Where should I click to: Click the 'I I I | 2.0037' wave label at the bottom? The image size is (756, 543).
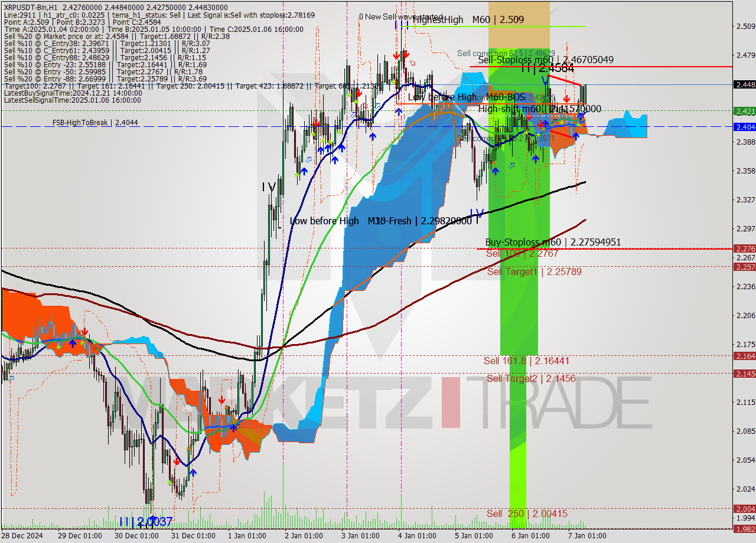pyautogui.click(x=146, y=522)
